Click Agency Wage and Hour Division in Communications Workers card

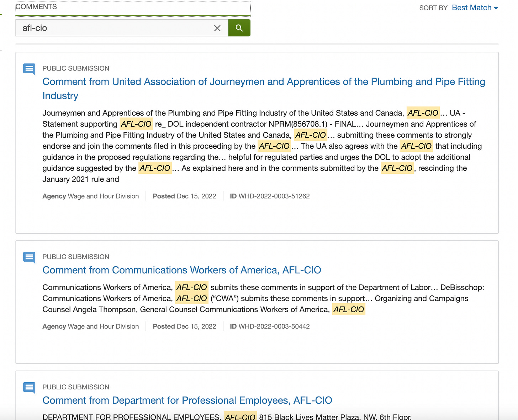coord(91,326)
